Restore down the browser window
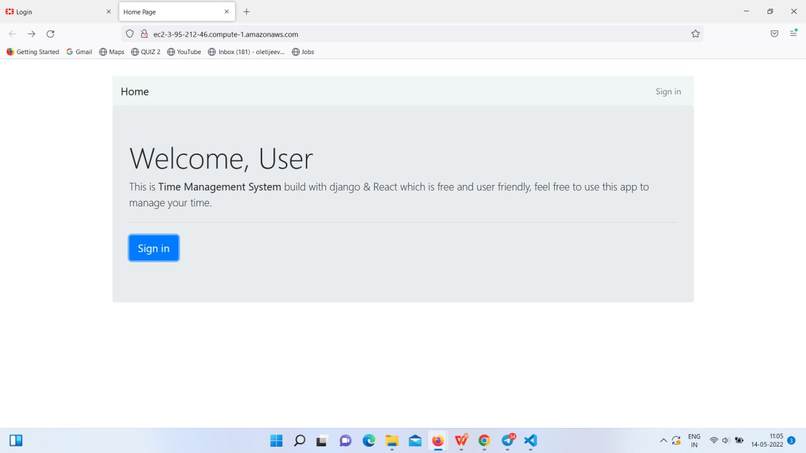Screen dimensions: 806x453 pyautogui.click(x=770, y=11)
